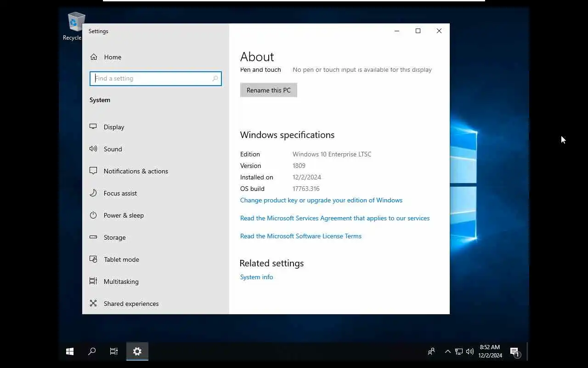The height and width of the screenshot is (368, 588).
Task: Click the Windows Start button
Action: 70,351
